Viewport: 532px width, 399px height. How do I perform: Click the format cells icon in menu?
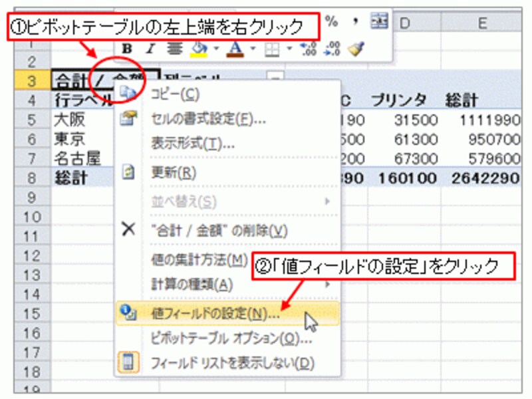tap(129, 118)
